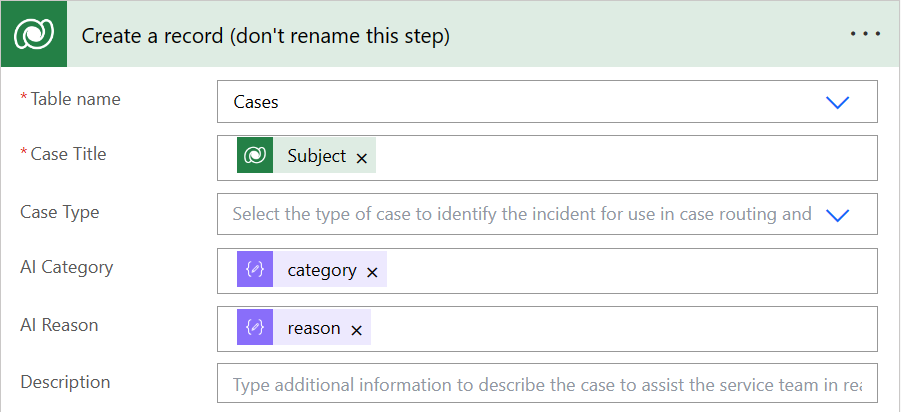
Task: Click the Dataverse icon on the Subject token
Action: coord(255,156)
